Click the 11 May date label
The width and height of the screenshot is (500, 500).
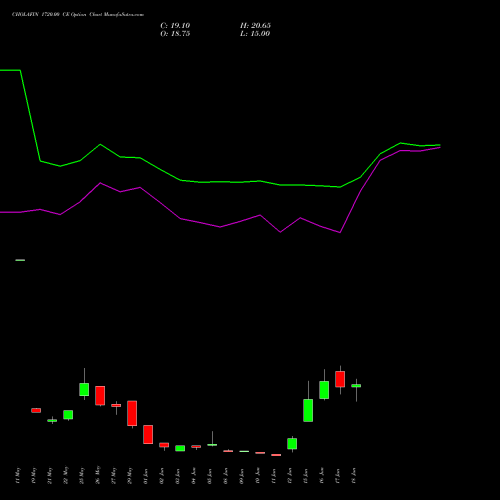18,476
